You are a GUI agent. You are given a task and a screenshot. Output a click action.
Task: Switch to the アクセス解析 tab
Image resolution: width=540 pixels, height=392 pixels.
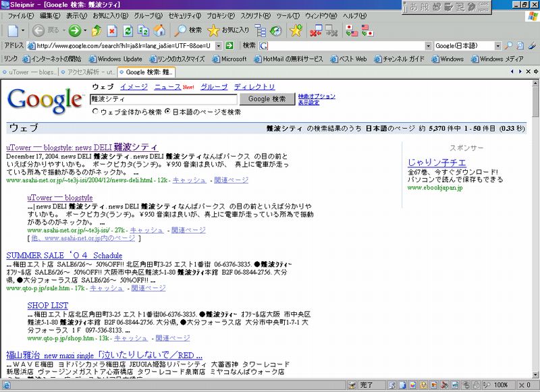coord(88,72)
